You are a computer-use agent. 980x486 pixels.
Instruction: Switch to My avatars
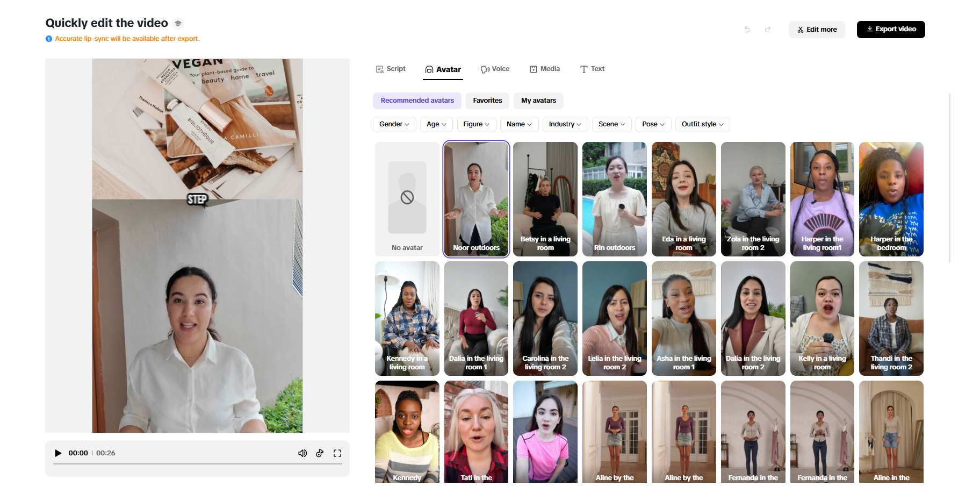[x=538, y=101]
